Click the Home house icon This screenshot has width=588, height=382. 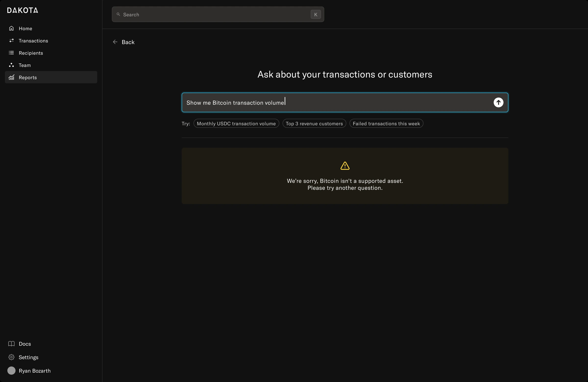click(11, 28)
